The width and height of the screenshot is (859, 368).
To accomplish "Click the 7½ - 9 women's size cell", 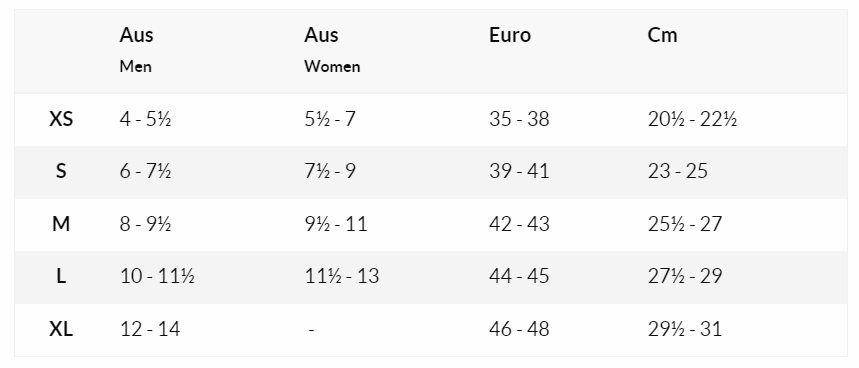I will 330,171.
